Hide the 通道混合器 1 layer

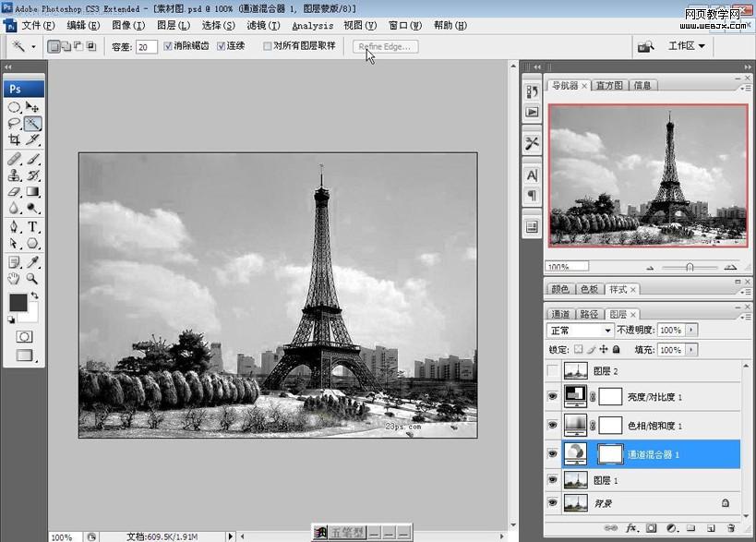[553, 453]
